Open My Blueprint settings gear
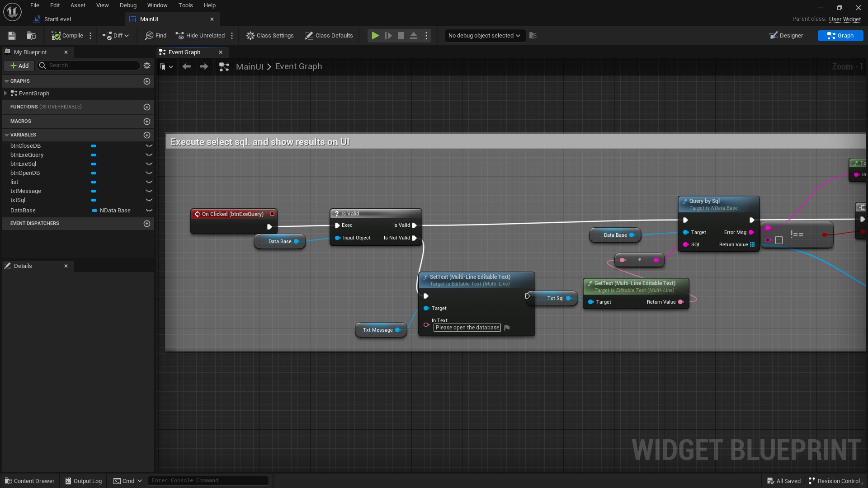868x488 pixels. (147, 66)
